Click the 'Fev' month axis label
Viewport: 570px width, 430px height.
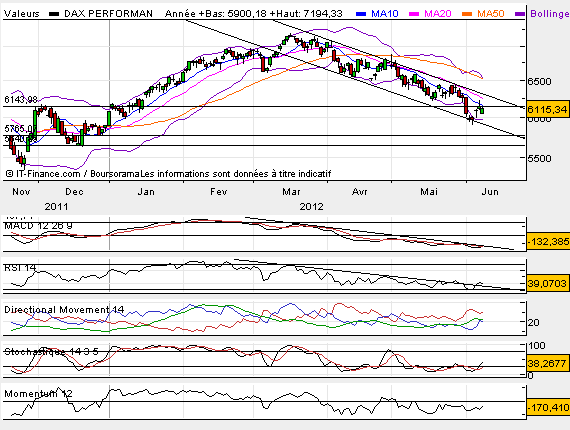[219, 192]
